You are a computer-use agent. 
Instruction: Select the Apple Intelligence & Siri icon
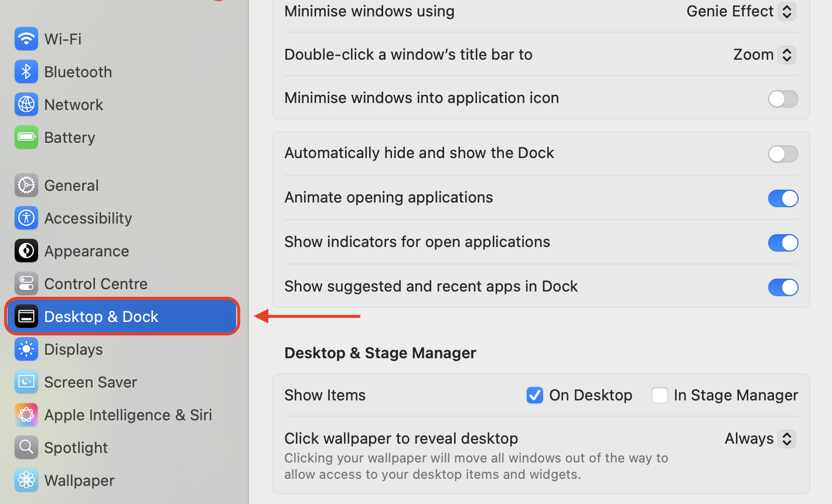(26, 414)
